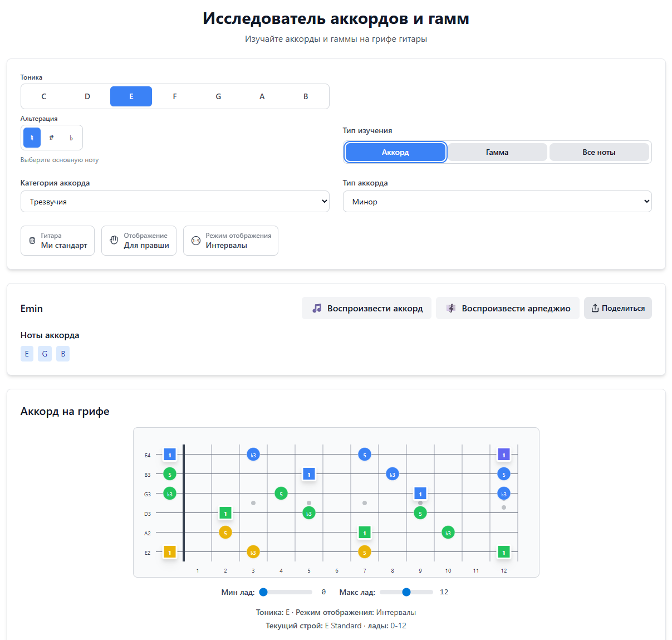Switch to the Гамма study tab
Viewport: 672px width, 640px height.
pos(497,152)
